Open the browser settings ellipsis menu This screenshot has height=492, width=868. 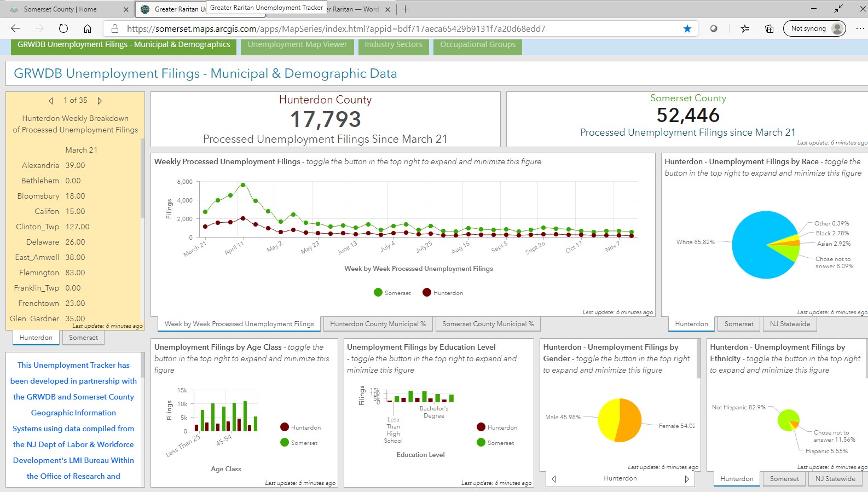click(x=860, y=28)
